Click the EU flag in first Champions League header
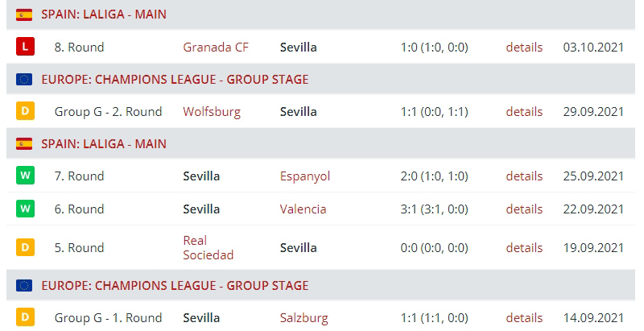 [x=24, y=79]
